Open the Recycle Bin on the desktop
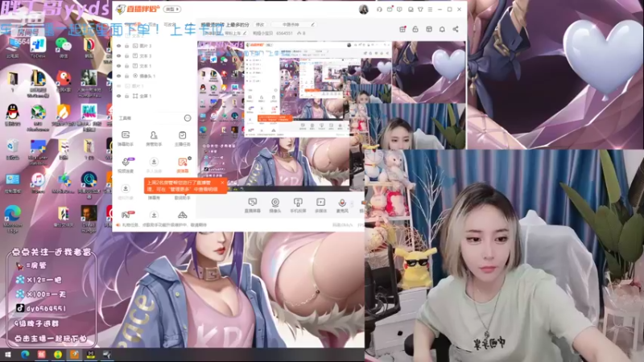Viewport: 644px width, 362px height. click(x=12, y=149)
